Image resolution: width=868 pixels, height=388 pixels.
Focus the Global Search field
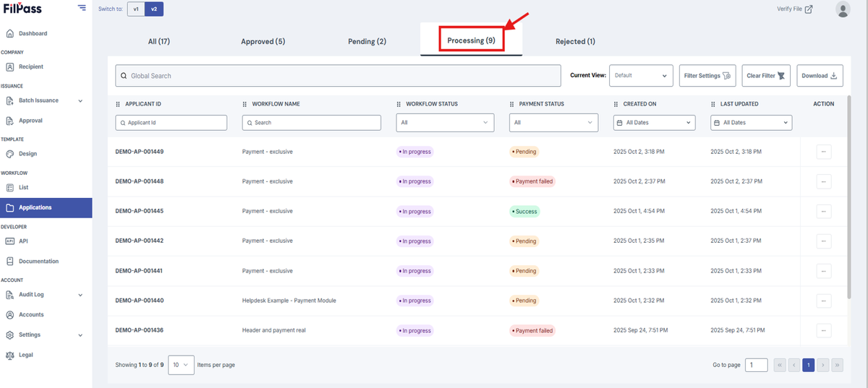[338, 76]
